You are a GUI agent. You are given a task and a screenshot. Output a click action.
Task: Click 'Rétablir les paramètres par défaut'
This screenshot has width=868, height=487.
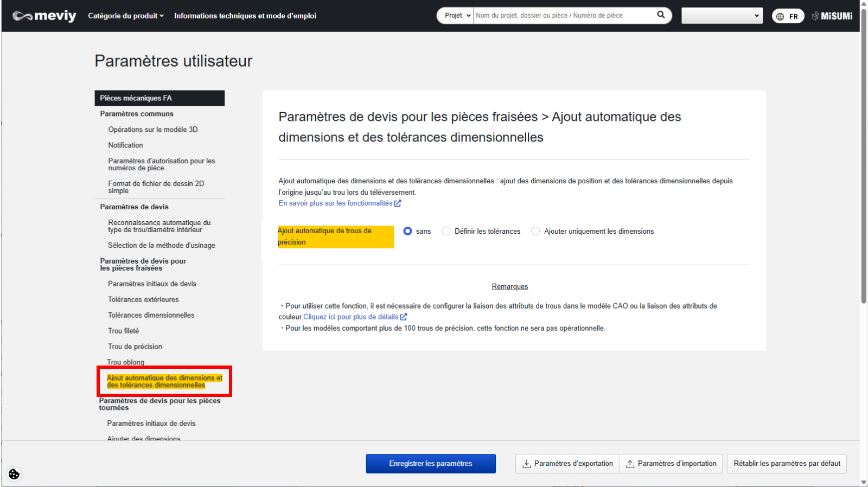(787, 464)
